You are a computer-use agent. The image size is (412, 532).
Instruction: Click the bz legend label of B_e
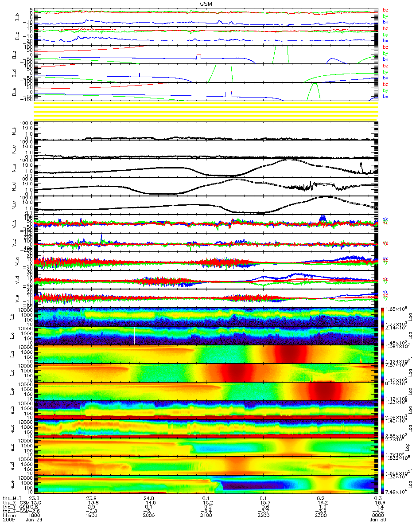pos(385,84)
